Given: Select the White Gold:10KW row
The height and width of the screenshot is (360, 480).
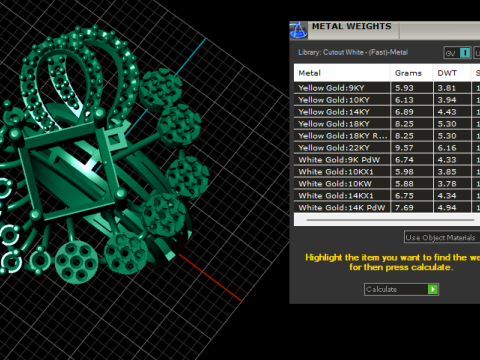Looking at the screenshot, I should 387,184.
